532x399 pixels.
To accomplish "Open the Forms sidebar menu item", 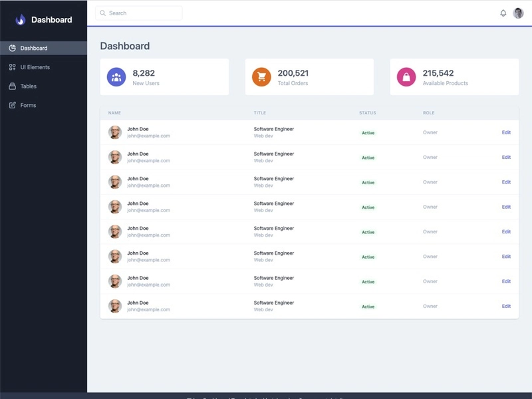I will click(x=43, y=105).
